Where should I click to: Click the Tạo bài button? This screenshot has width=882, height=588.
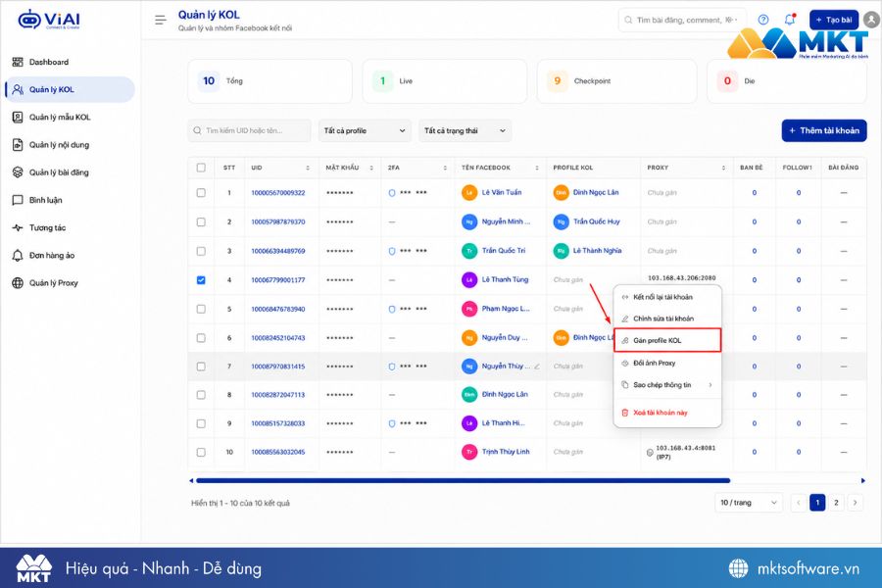[834, 20]
